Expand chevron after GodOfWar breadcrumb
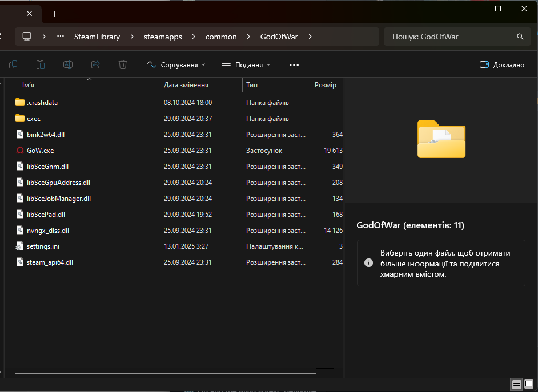 (310, 37)
